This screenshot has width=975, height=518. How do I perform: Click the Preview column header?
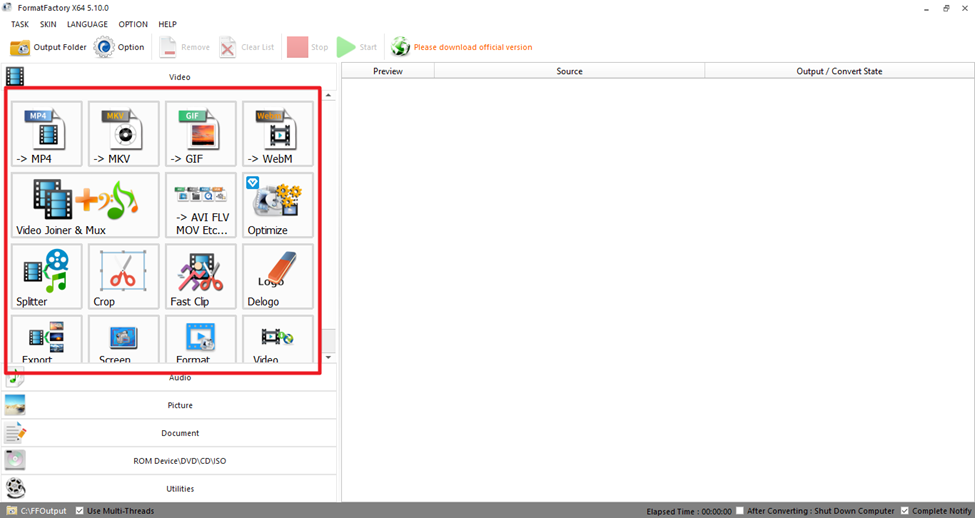[388, 71]
